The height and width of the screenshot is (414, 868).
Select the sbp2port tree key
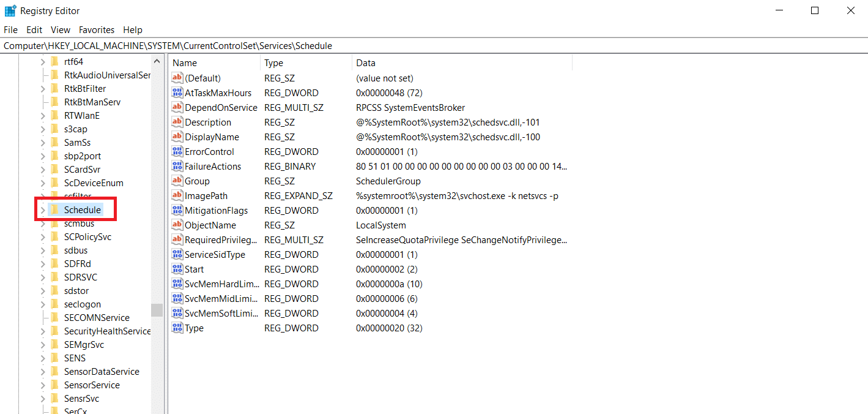(83, 156)
